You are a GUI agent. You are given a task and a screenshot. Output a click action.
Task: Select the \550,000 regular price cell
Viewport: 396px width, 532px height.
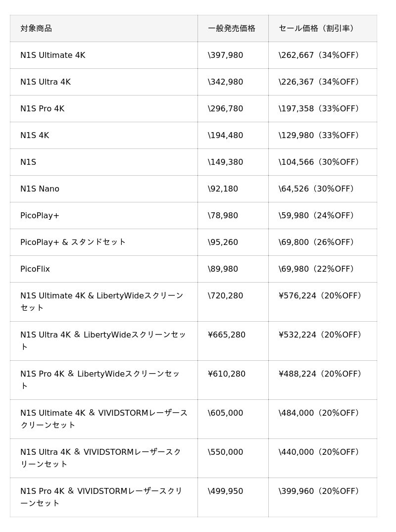(x=226, y=452)
